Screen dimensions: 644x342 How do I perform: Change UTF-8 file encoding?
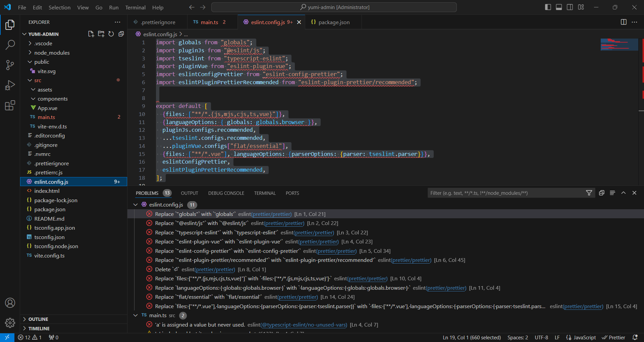pyautogui.click(x=541, y=337)
